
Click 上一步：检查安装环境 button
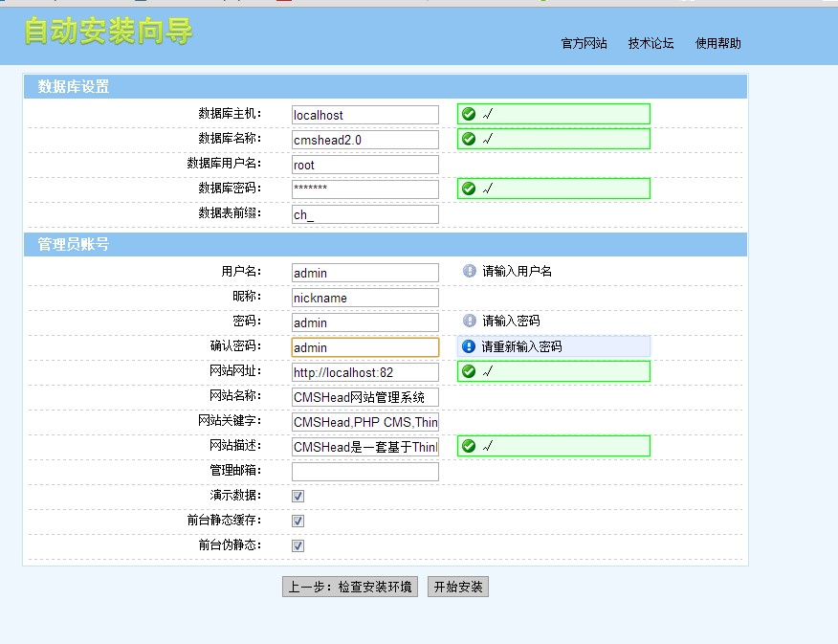click(x=349, y=587)
